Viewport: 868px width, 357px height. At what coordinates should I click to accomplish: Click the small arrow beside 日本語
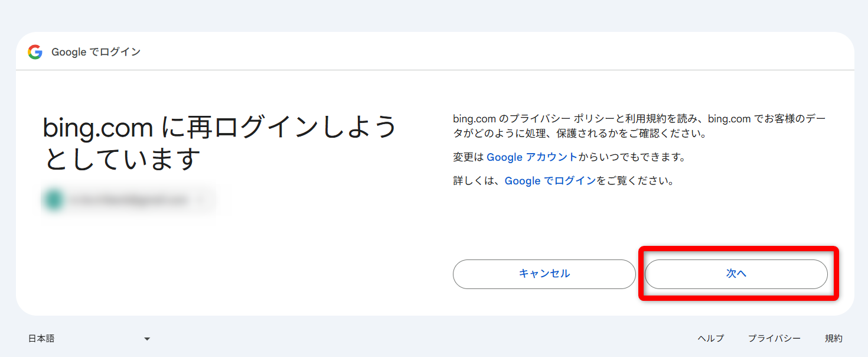[x=147, y=339]
